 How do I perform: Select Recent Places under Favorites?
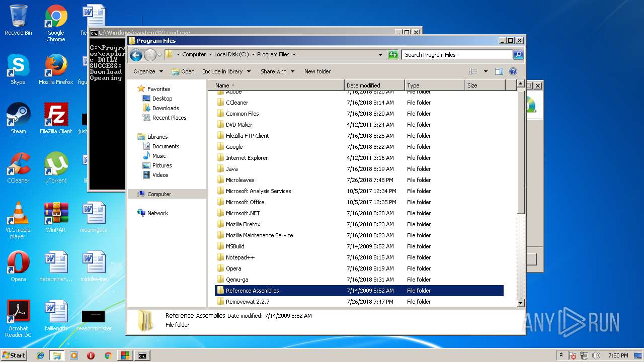click(x=169, y=118)
